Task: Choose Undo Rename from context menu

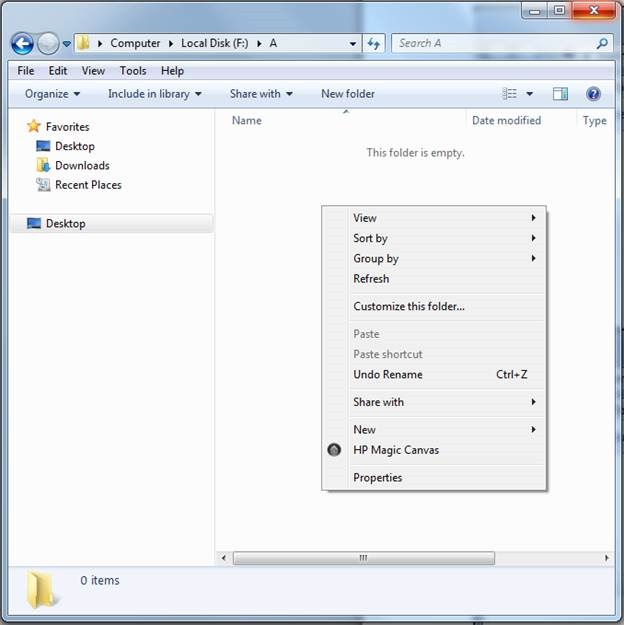Action: [434, 375]
